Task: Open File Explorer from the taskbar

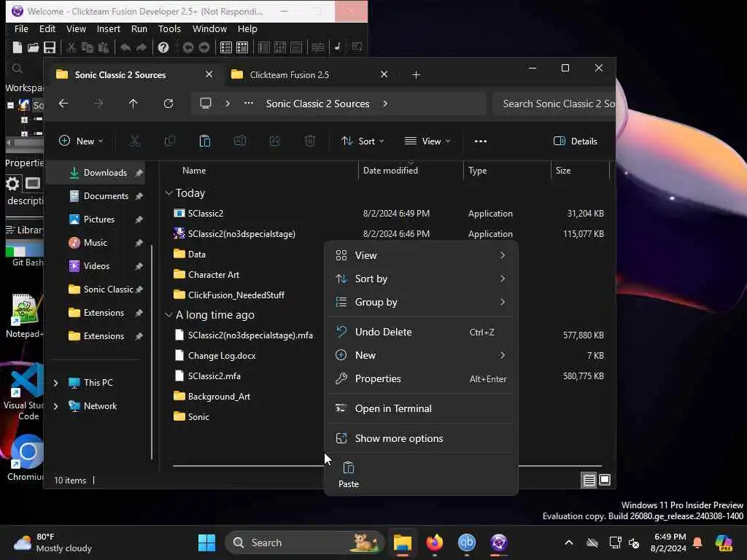Action: tap(403, 542)
